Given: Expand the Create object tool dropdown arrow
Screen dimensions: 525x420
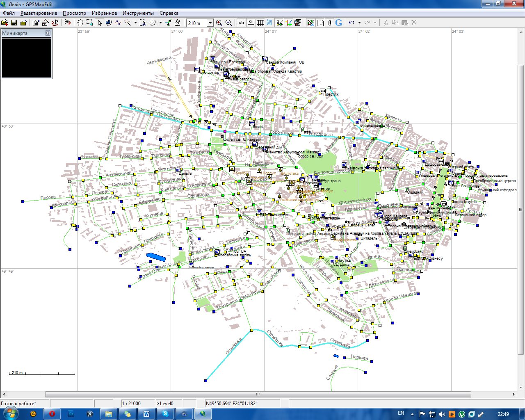Looking at the screenshot, I should (x=135, y=23).
